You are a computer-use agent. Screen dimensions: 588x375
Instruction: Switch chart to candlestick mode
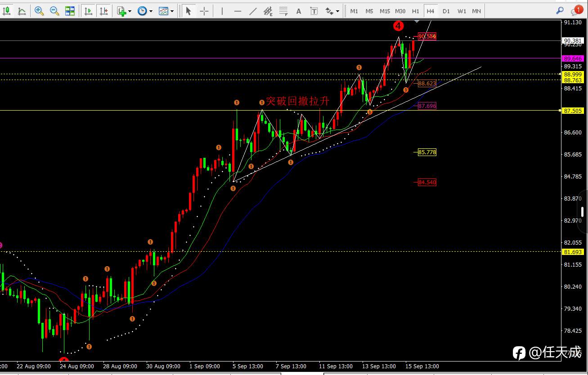coord(7,11)
